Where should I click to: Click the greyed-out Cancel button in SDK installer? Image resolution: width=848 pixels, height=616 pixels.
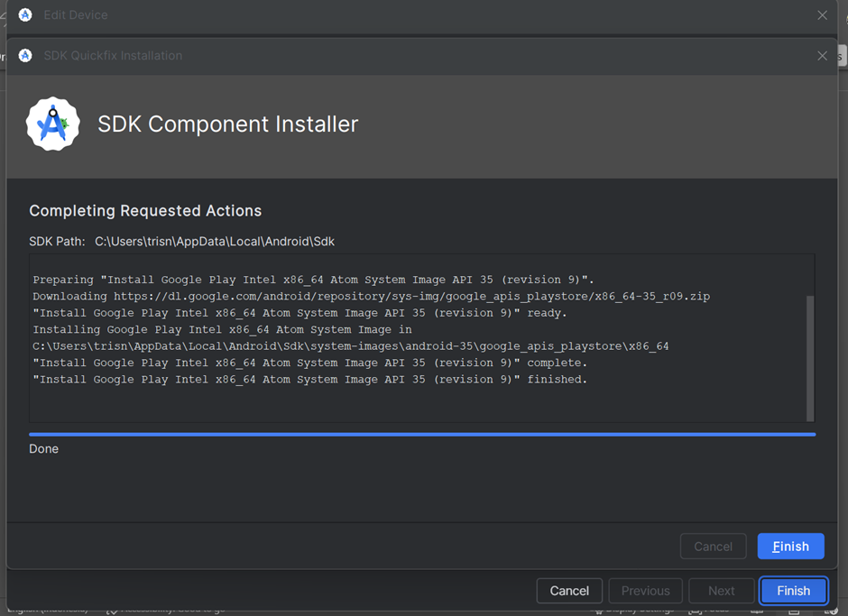(713, 547)
